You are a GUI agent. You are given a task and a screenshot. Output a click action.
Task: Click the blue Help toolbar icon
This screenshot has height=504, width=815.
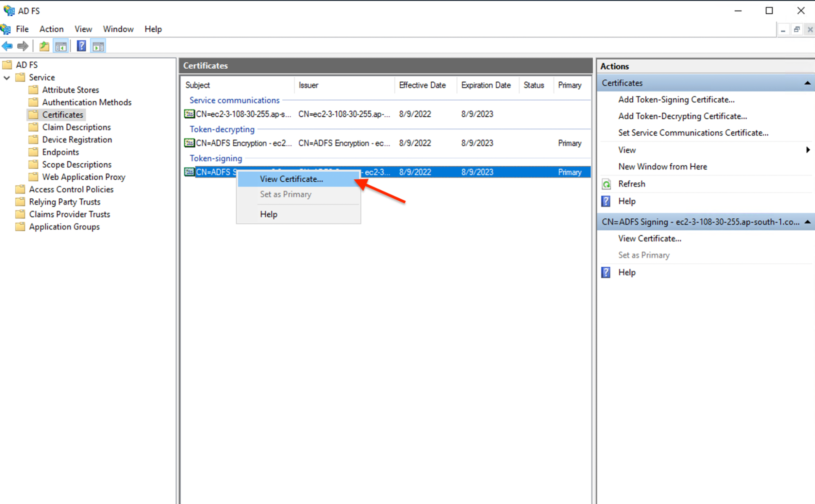[81, 46]
